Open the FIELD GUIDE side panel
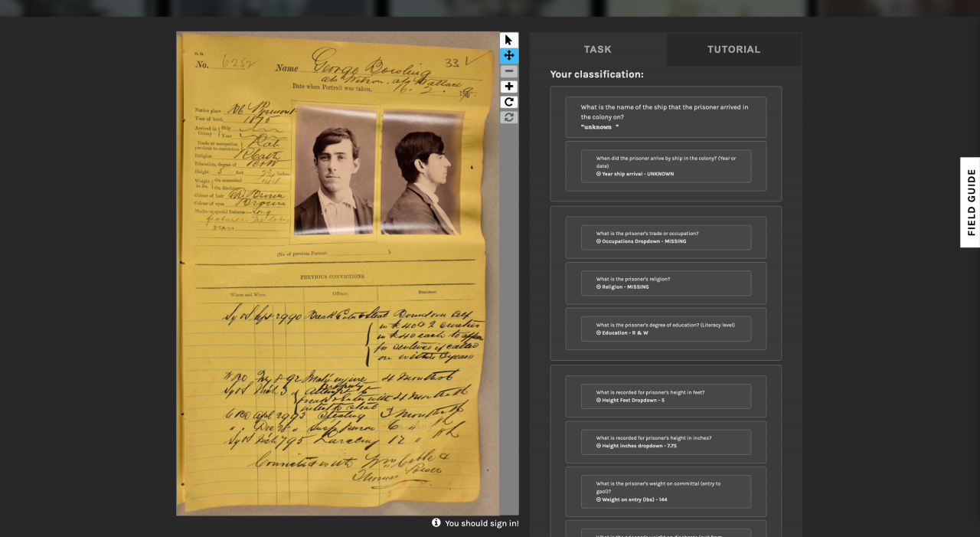 [971, 202]
